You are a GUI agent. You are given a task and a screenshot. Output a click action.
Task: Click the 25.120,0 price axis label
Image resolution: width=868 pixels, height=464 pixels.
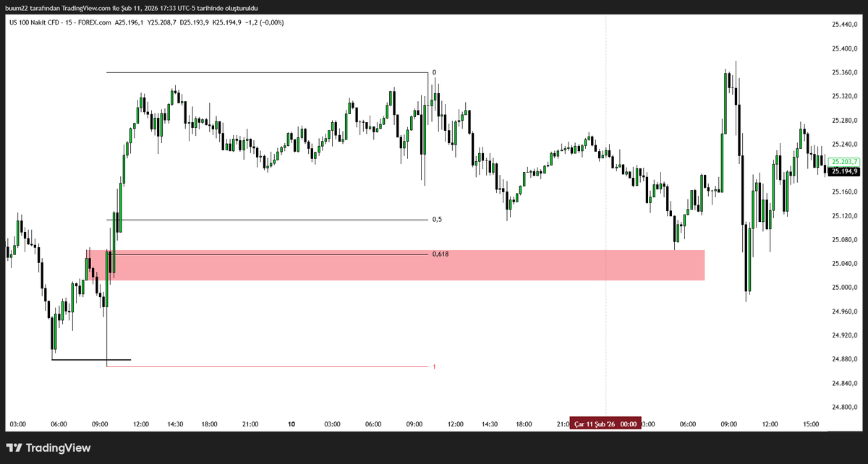click(844, 216)
